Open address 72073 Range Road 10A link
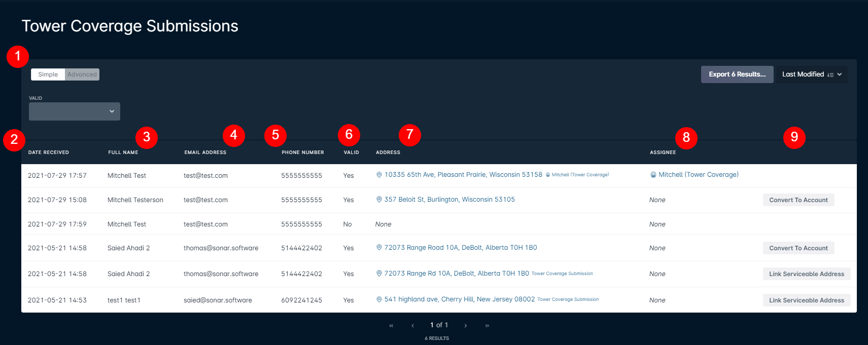The width and height of the screenshot is (868, 345). coord(461,248)
